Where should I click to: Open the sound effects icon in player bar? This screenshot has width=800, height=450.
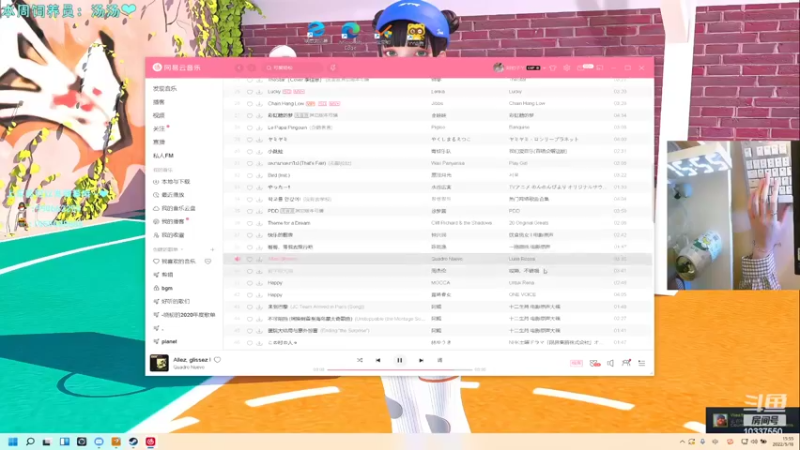(594, 363)
